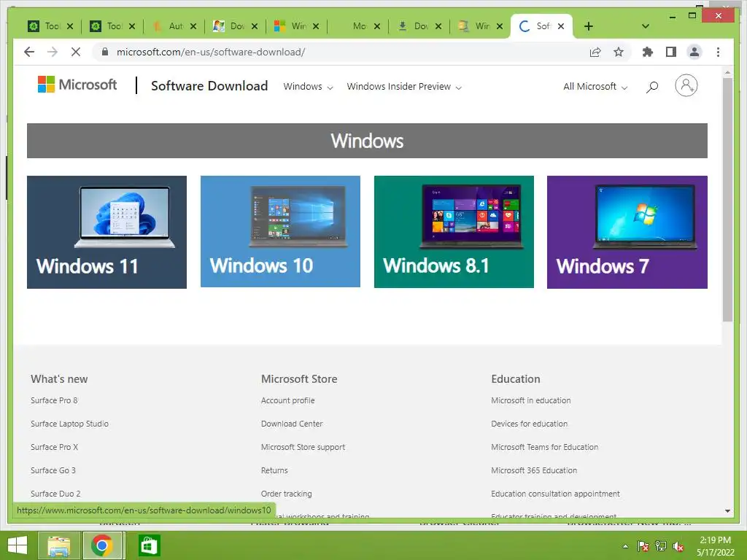The width and height of the screenshot is (747, 560).
Task: Click the page vertical scrollbar
Action: [x=727, y=200]
